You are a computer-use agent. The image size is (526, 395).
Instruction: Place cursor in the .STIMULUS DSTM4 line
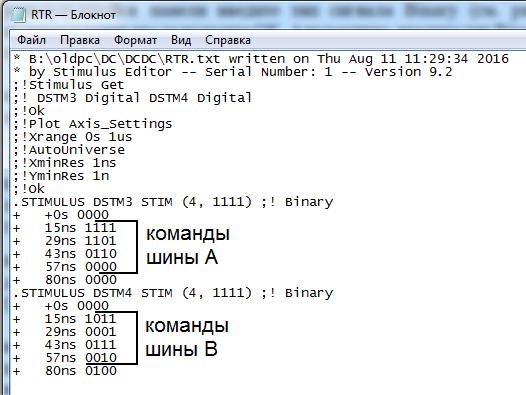173,293
